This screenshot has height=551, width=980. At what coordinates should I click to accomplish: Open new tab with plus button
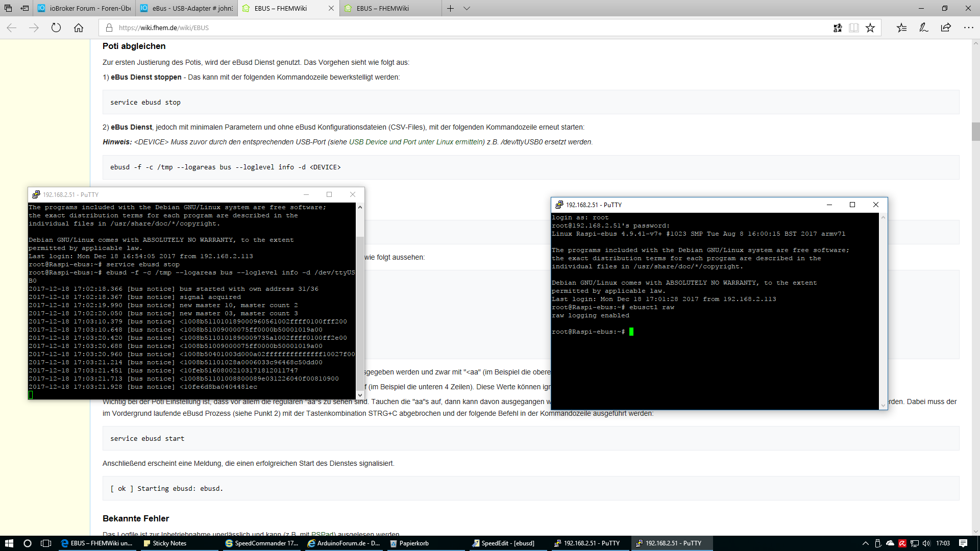point(450,8)
